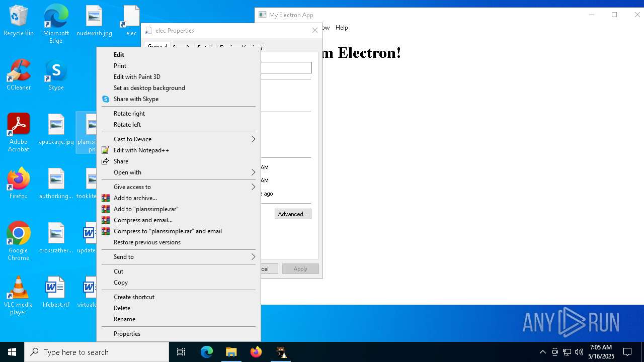Open Adobe Acrobat desktop shortcut
This screenshot has height=362, width=644.
(19, 133)
